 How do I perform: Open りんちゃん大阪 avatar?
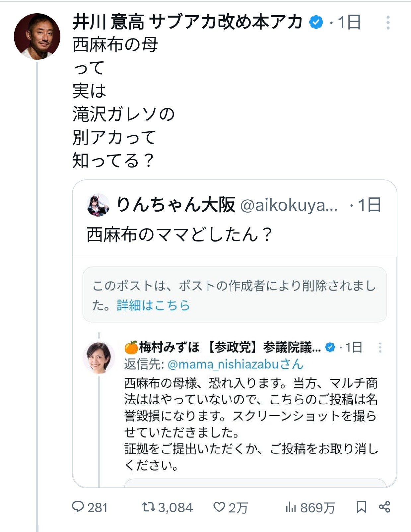coord(98,205)
